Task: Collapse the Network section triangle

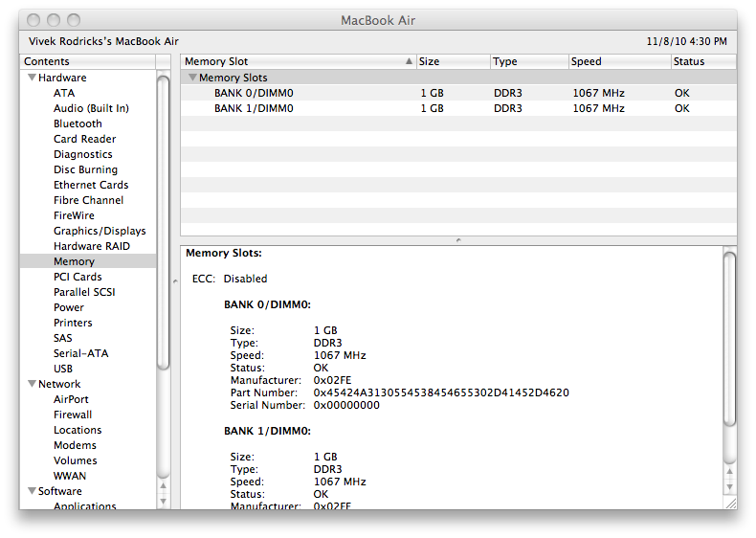Action: [x=32, y=384]
